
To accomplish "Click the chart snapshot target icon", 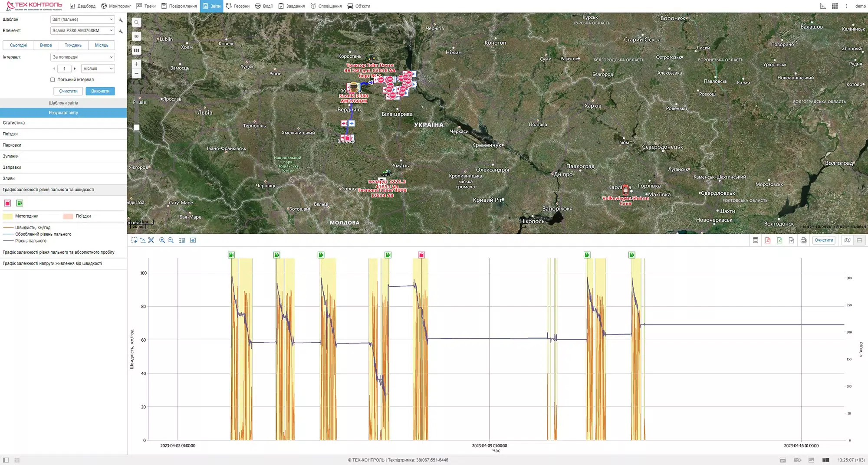I will [193, 240].
